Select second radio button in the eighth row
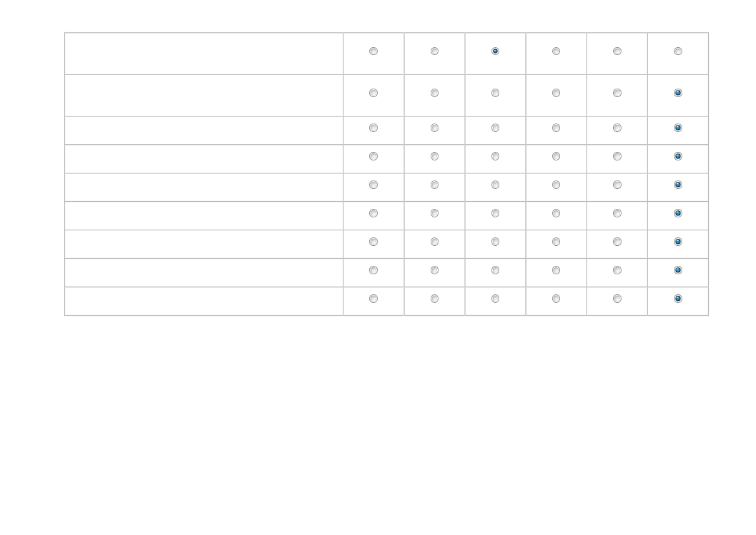Image resolution: width=756 pixels, height=535 pixels. (435, 270)
